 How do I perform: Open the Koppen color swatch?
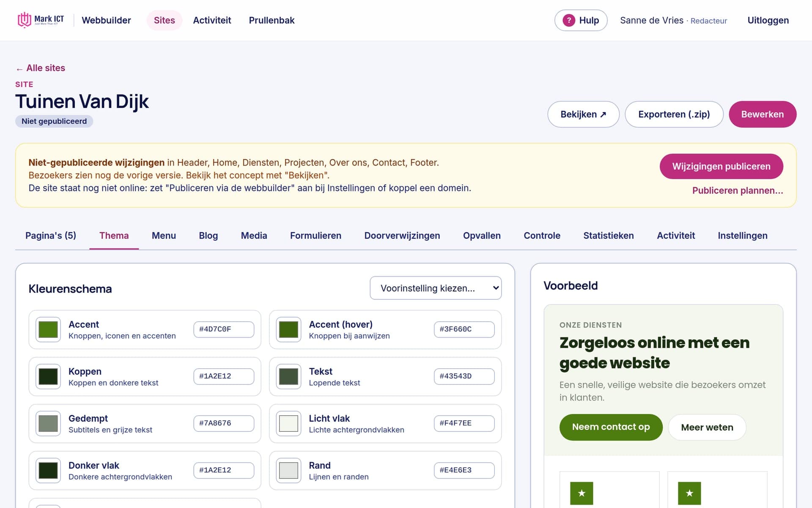48,376
